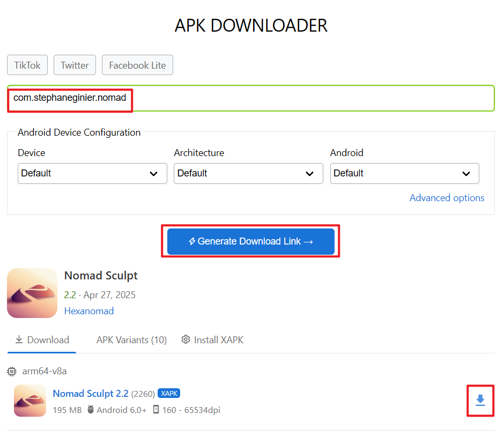Switch to the Download tab

click(42, 340)
